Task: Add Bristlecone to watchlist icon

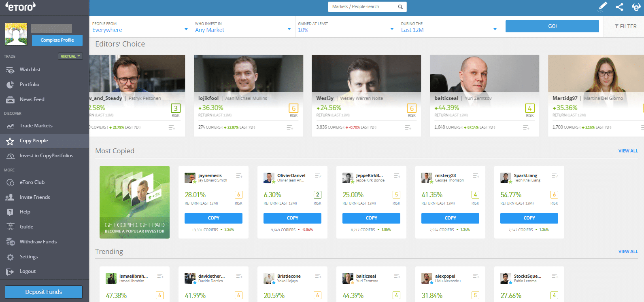Action: coord(318,276)
